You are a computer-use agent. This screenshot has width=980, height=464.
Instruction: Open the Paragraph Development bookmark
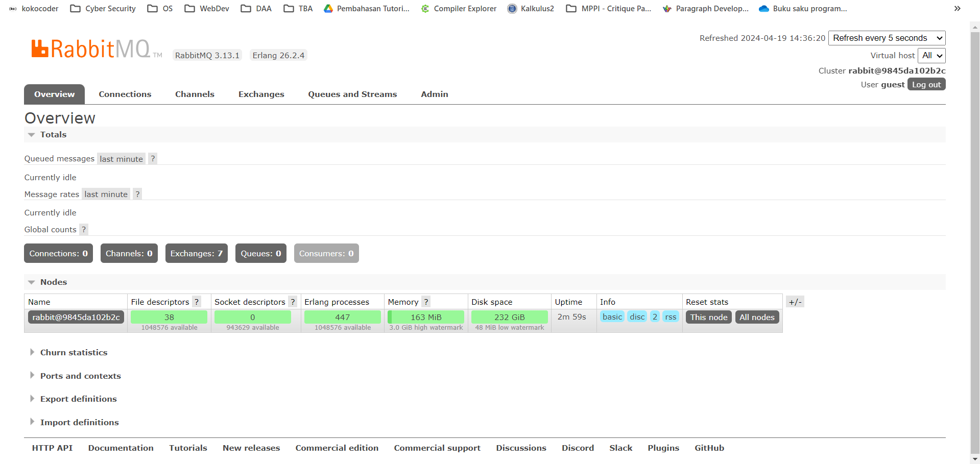click(706, 9)
